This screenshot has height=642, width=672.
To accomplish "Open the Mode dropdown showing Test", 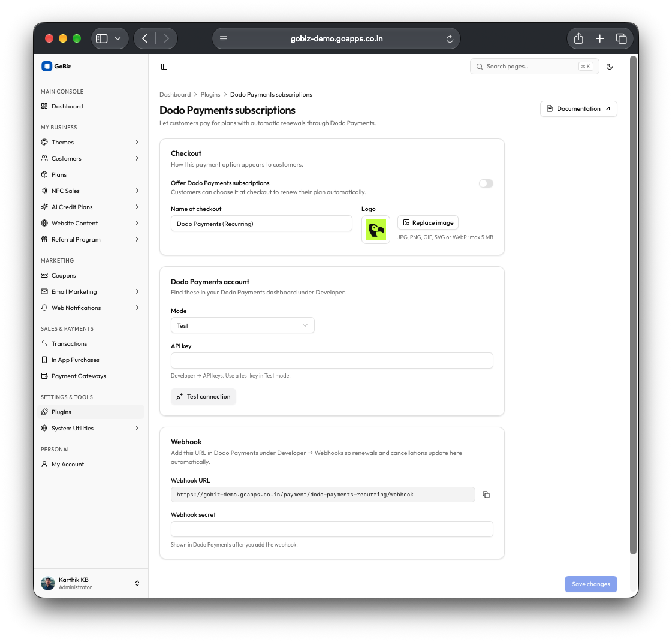I will 243,325.
